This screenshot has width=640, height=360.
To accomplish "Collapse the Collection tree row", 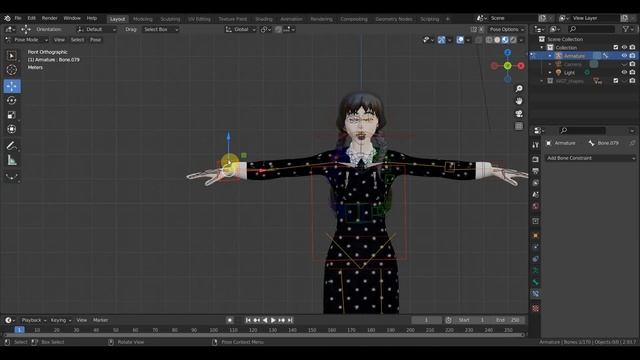I will pos(542,47).
